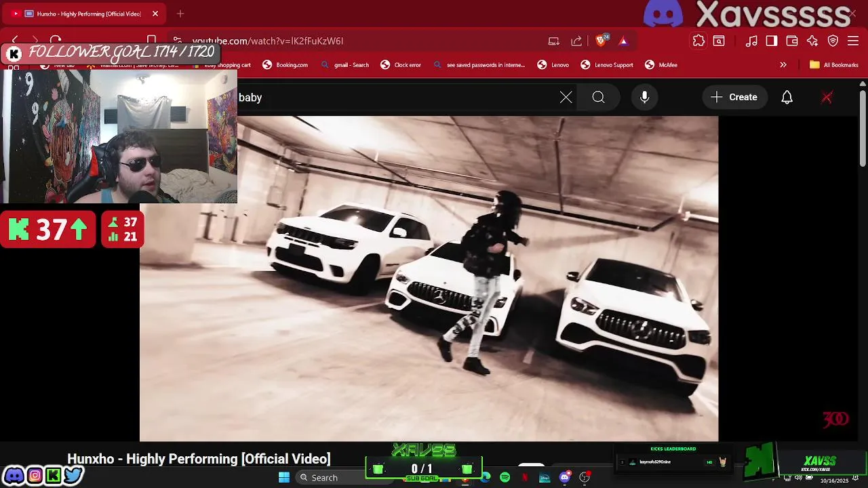Open the gmail - Search bookmark
Image resolution: width=868 pixels, height=488 pixels.
344,65
